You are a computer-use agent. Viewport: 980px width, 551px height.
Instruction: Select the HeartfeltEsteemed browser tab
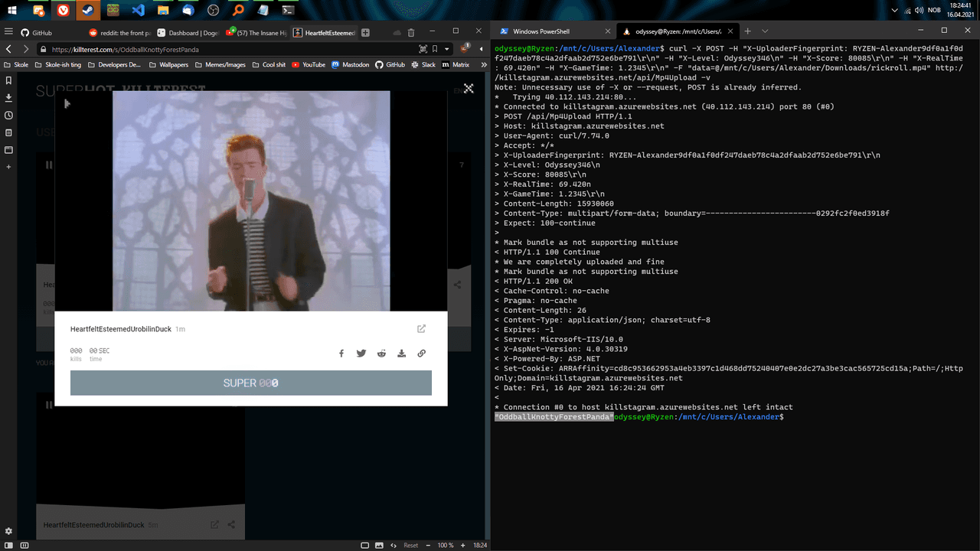point(325,33)
